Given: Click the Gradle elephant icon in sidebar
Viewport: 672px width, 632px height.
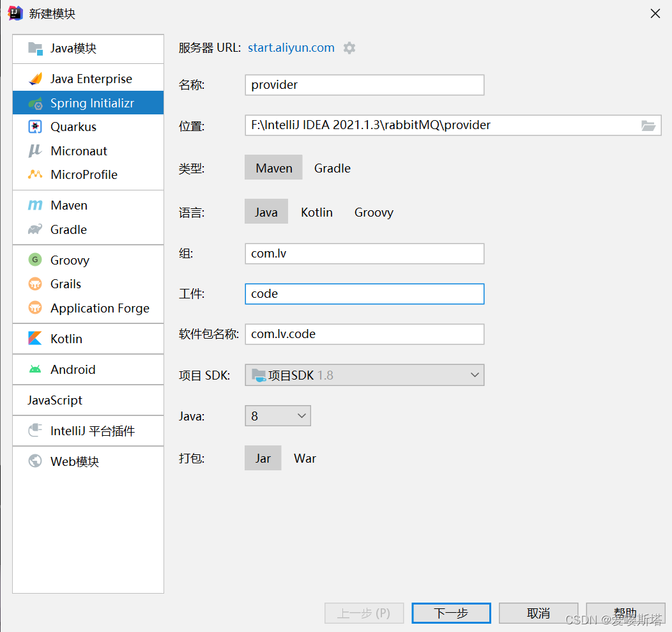Looking at the screenshot, I should (x=35, y=229).
